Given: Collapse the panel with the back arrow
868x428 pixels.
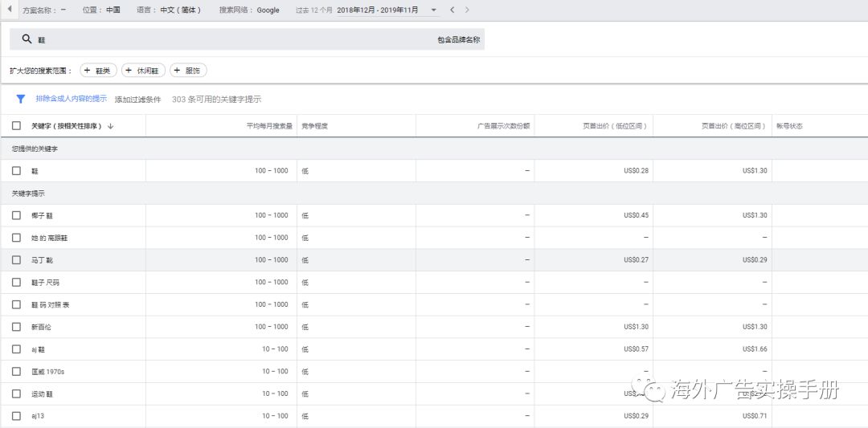Looking at the screenshot, I should pos(9,10).
